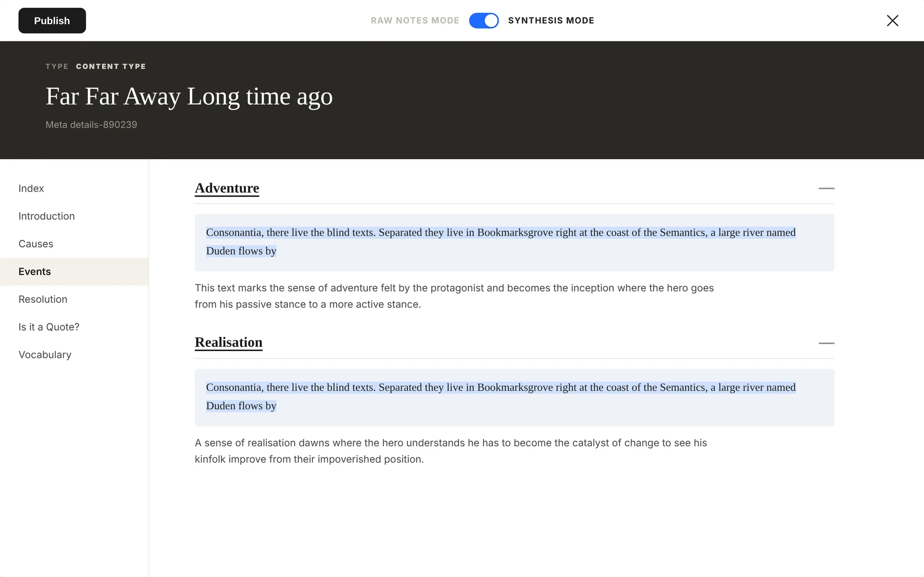Click the Adventure heading link

click(227, 188)
